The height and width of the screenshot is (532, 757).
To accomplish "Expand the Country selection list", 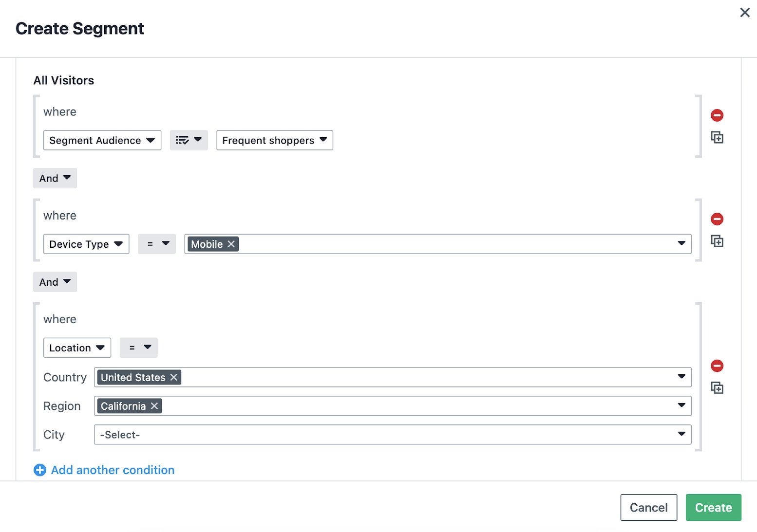I will click(x=681, y=377).
